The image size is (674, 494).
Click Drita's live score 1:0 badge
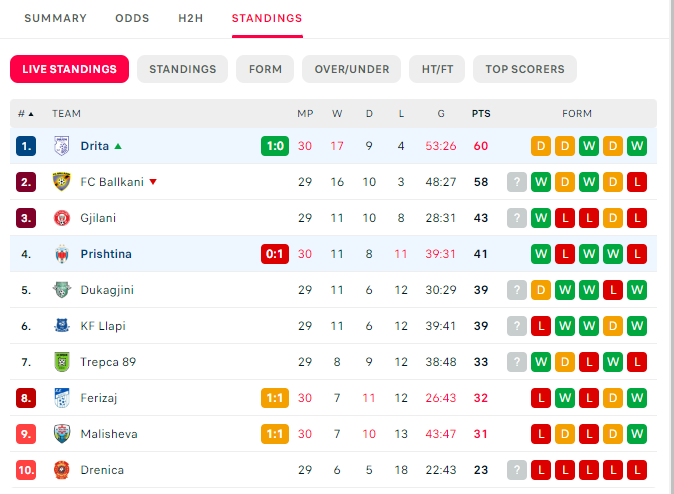[275, 146]
